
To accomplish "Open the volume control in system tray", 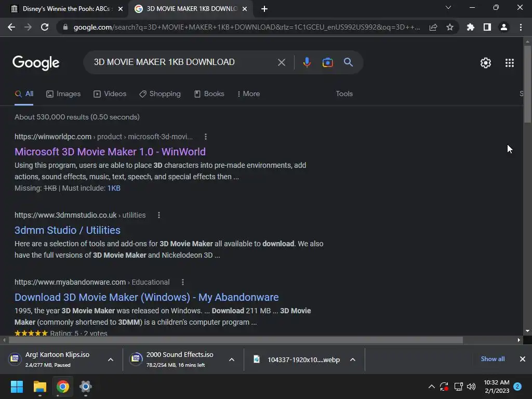I will pos(471,387).
